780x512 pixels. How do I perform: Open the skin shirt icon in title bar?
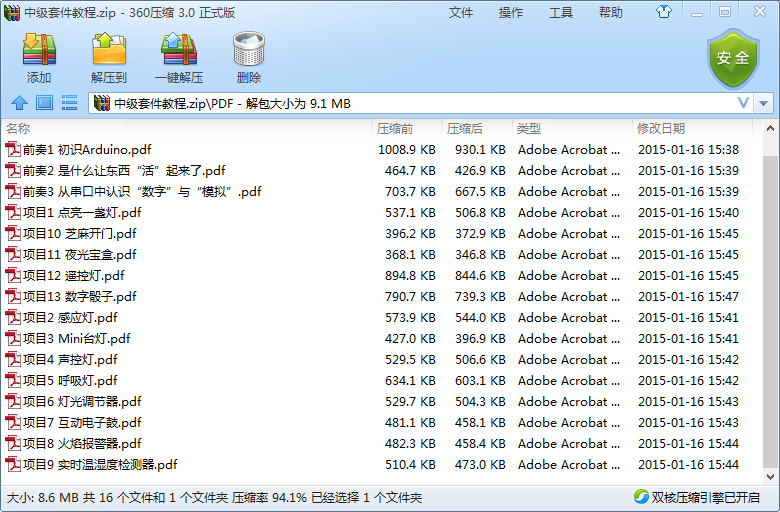click(664, 12)
